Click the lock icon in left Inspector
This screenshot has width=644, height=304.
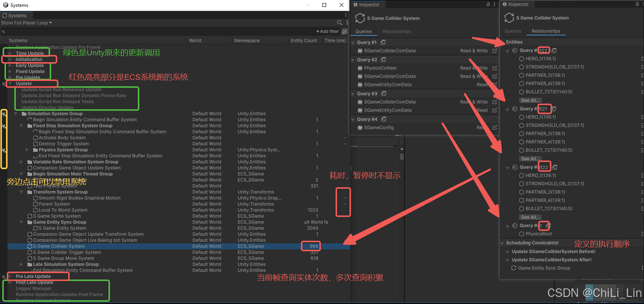[x=488, y=4]
